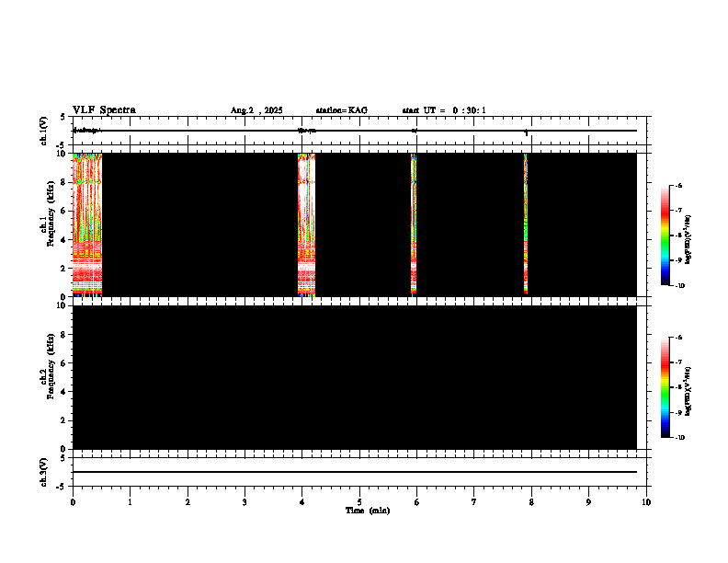Click the ch.2 spectrogram colorbar

[x=665, y=387]
